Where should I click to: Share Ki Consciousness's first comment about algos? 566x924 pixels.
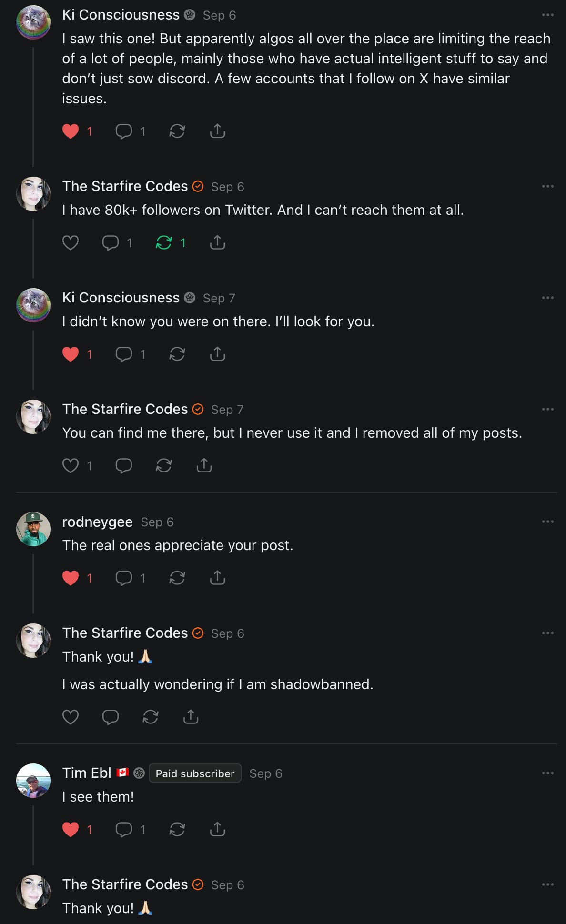[217, 131]
